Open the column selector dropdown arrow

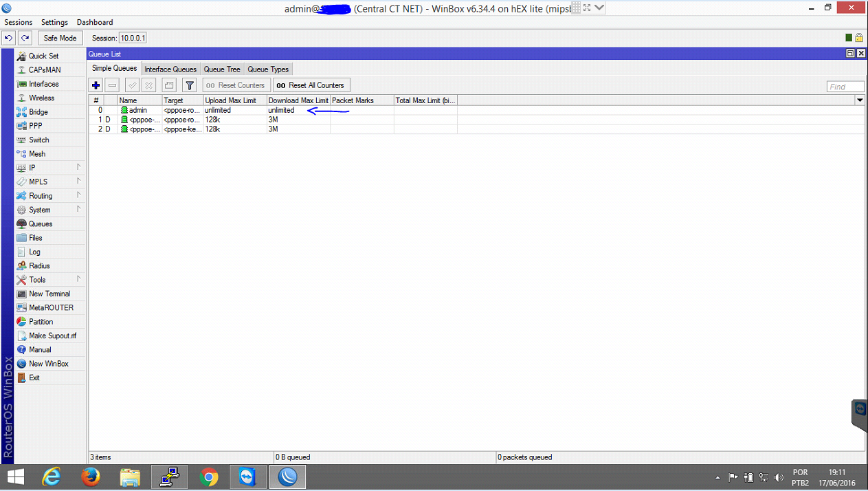point(860,100)
